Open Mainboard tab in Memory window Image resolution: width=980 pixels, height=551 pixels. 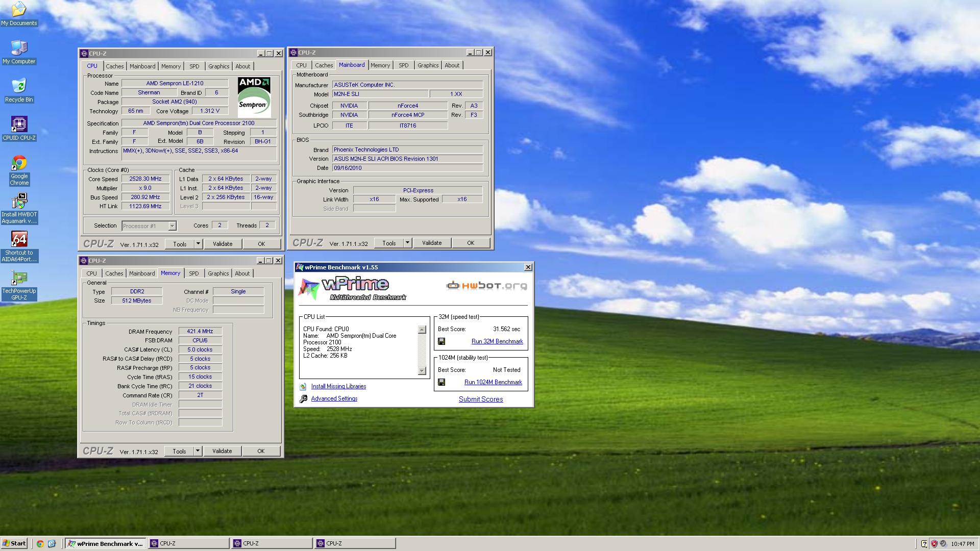[142, 273]
